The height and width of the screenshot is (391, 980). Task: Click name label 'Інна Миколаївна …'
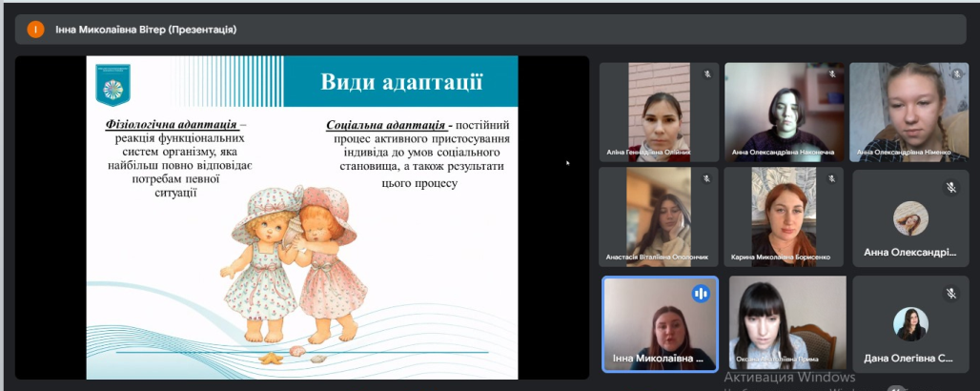659,360
